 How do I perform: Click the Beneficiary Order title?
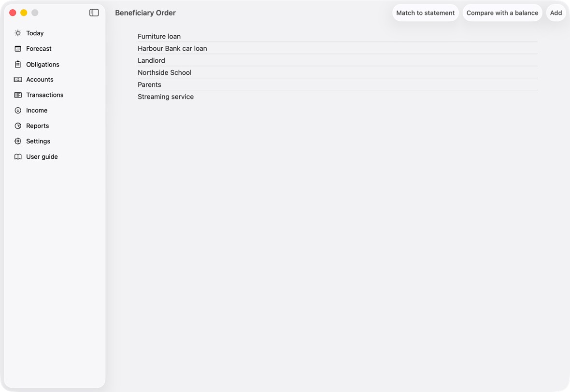point(145,13)
